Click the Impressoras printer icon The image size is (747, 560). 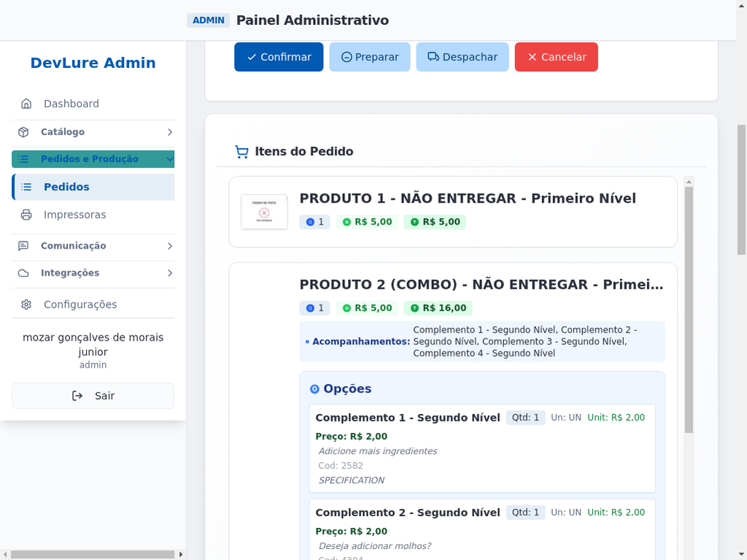[x=26, y=215]
